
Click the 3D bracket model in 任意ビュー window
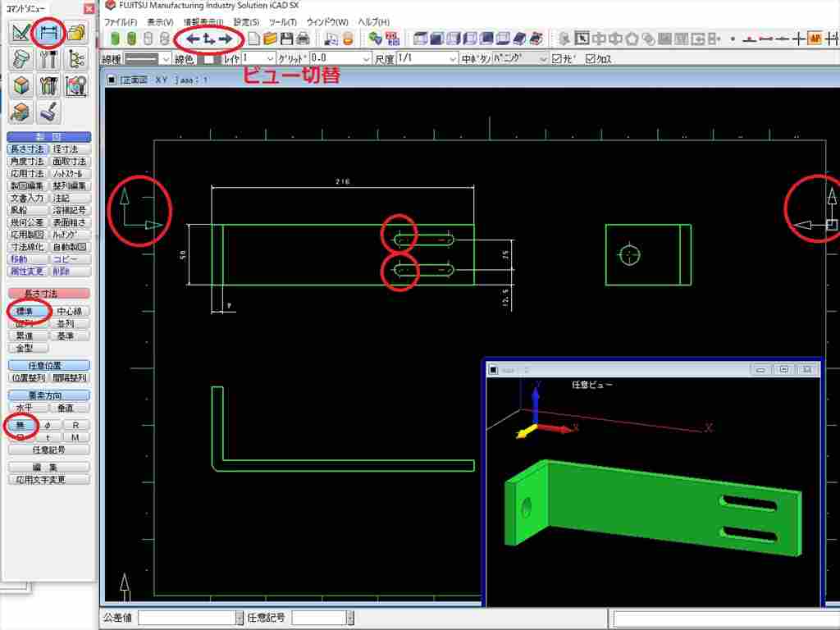click(654, 507)
